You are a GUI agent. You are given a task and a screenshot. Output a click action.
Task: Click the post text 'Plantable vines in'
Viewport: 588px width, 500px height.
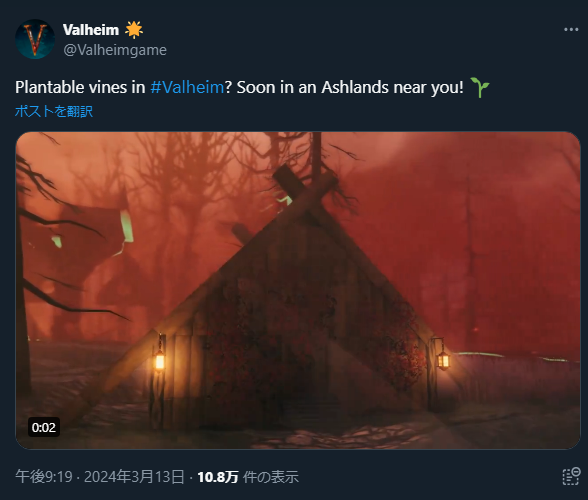(x=80, y=87)
